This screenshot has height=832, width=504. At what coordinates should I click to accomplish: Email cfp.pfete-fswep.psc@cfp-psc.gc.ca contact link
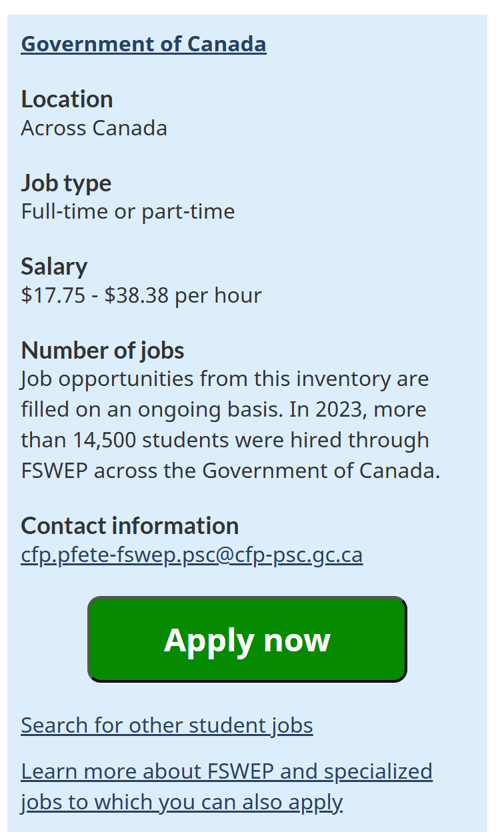pyautogui.click(x=191, y=555)
